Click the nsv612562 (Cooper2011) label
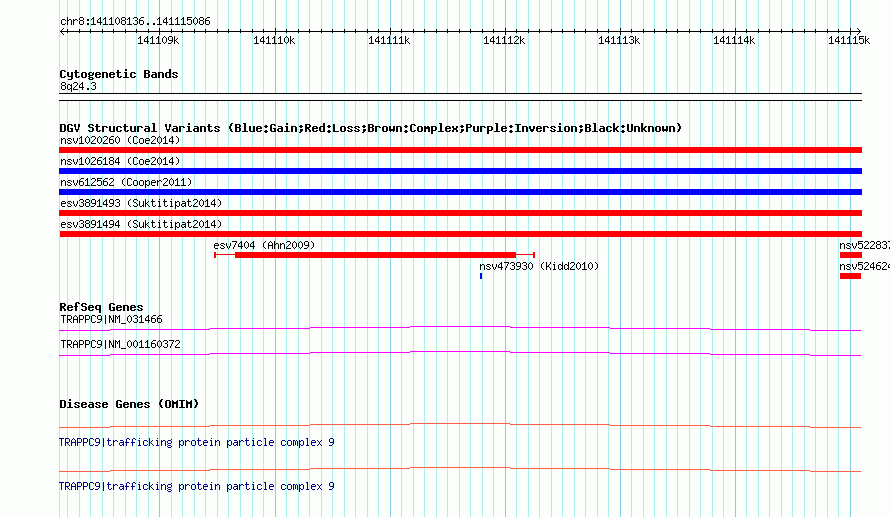 (126, 182)
